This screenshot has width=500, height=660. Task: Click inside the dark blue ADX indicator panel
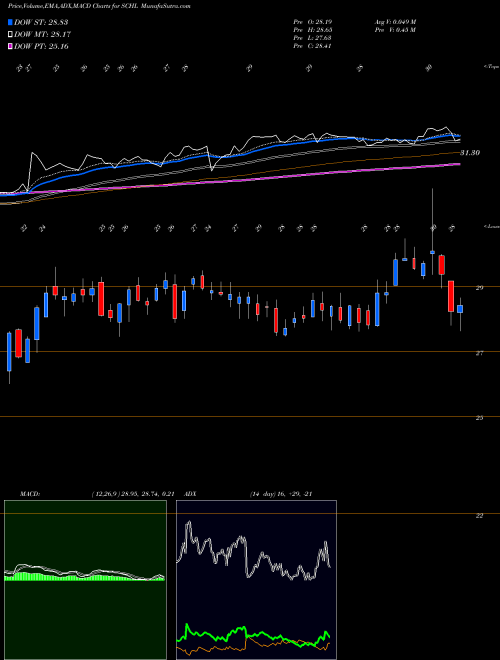pyautogui.click(x=256, y=580)
